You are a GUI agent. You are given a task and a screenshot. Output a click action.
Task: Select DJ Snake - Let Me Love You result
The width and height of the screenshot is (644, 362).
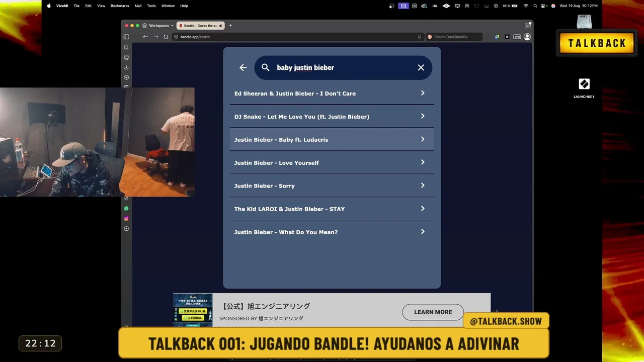click(x=332, y=117)
